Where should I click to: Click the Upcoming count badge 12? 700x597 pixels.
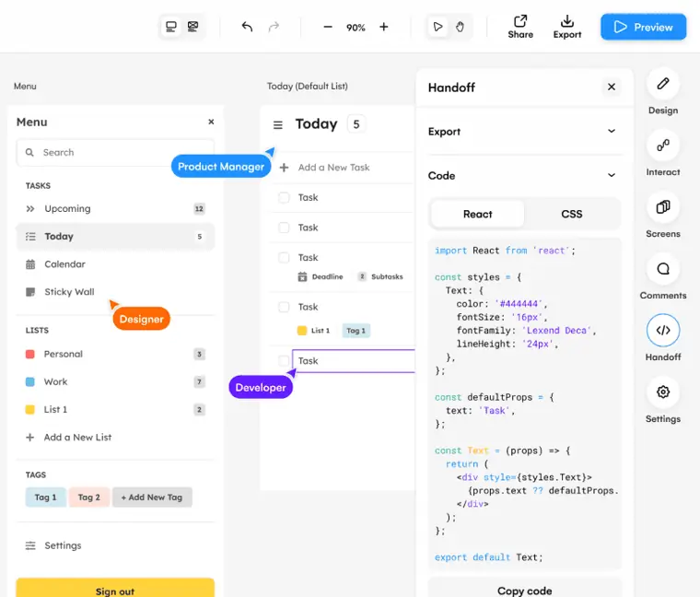199,208
